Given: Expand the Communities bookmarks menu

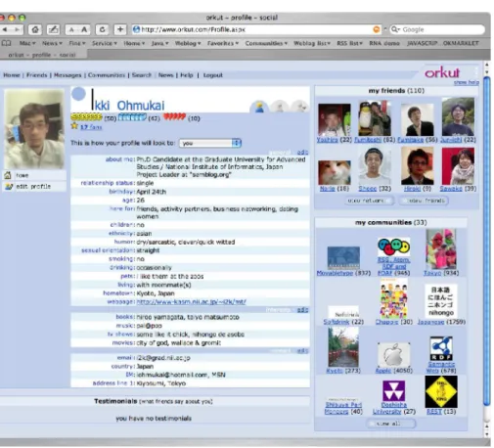Looking at the screenshot, I should [x=266, y=43].
